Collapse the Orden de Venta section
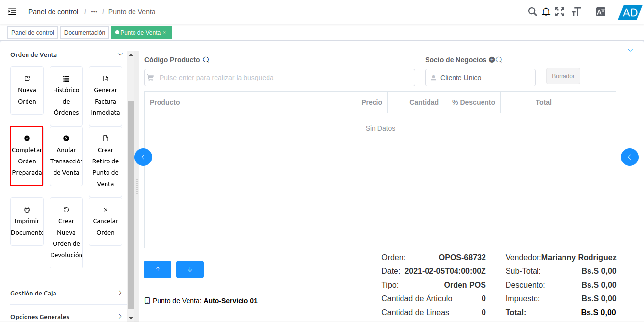Image resolution: width=644 pixels, height=322 pixels. (x=120, y=54)
